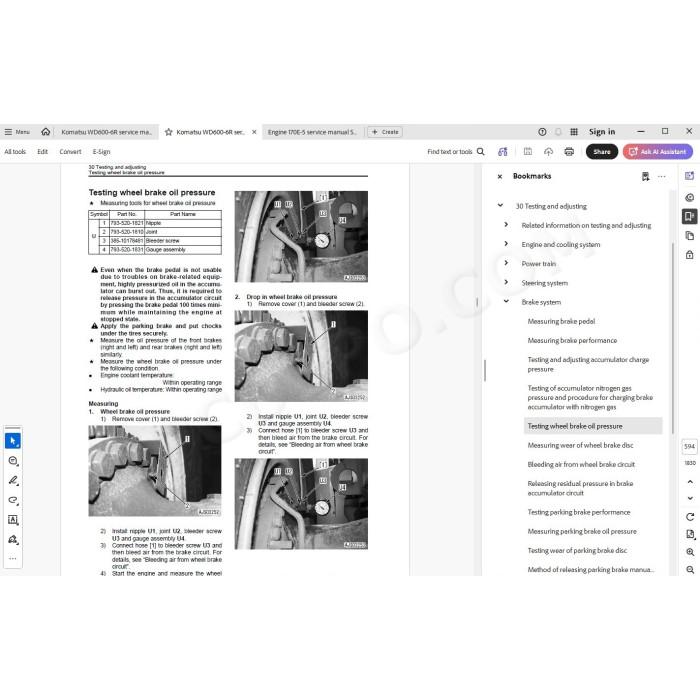Open more tools ellipsis in left toolbar
Screen dimensions: 700x700
[x=13, y=558]
